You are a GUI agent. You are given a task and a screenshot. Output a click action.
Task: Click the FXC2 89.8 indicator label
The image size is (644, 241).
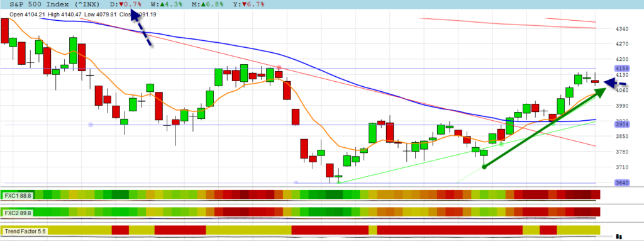18,213
